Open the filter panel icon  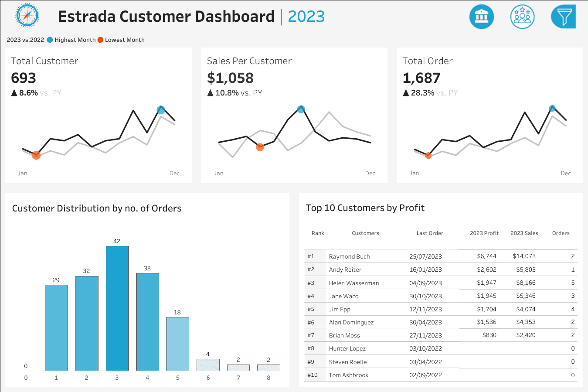(x=563, y=16)
